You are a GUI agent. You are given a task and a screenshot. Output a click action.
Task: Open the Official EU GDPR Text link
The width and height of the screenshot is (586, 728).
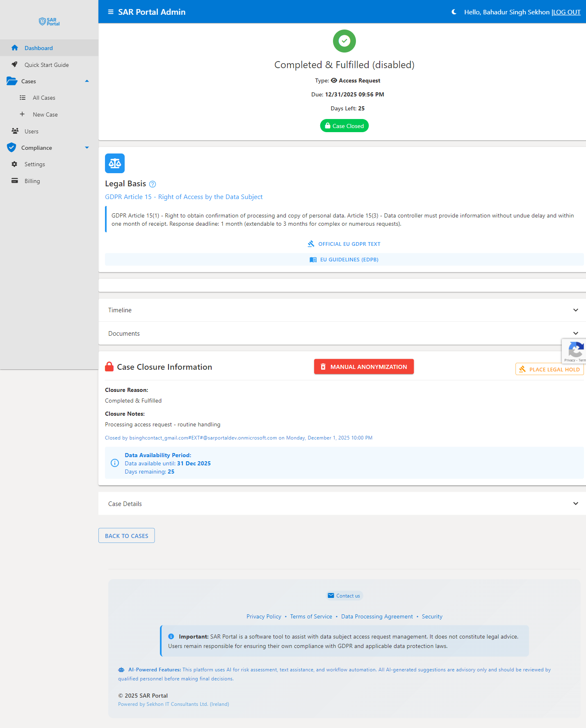tap(344, 244)
